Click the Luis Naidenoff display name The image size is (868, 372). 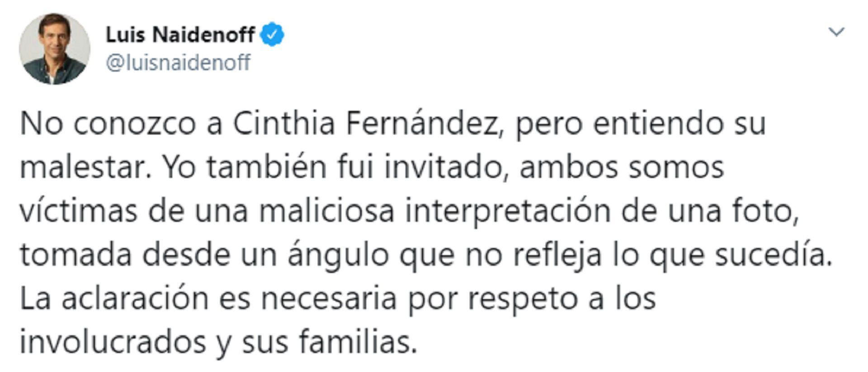point(180,35)
